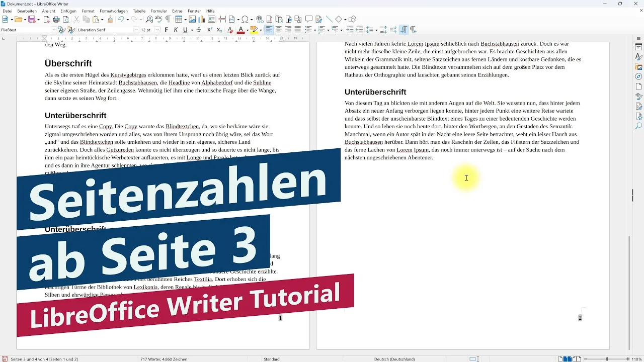
Task: Open the Extras menu
Action: point(177,11)
